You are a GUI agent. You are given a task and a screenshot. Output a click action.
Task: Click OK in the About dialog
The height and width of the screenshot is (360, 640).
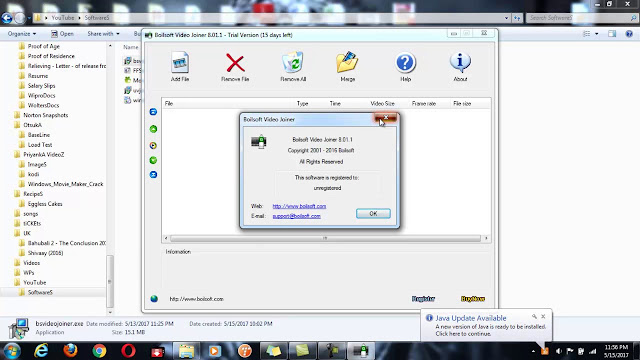point(373,213)
